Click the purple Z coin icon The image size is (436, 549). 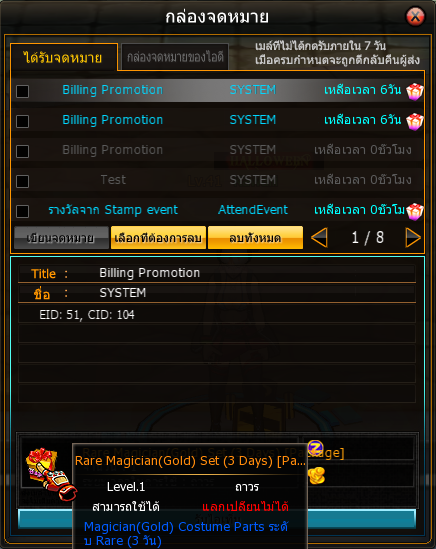click(x=316, y=447)
